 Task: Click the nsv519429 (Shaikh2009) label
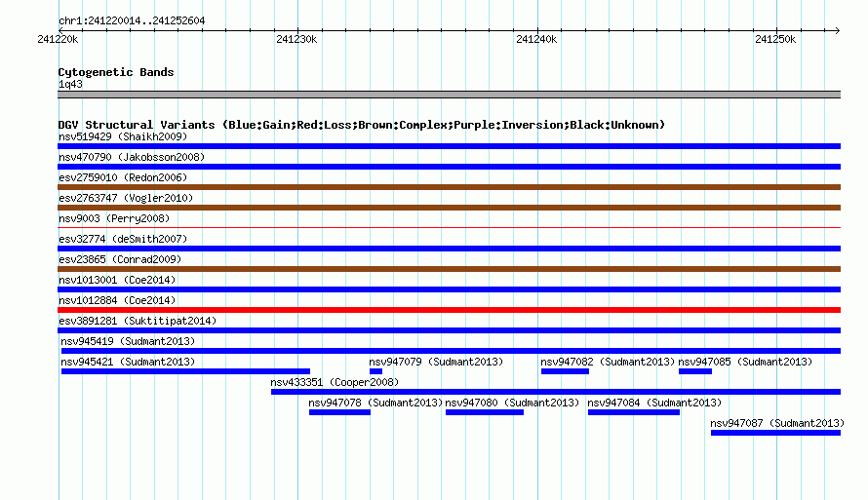(123, 136)
